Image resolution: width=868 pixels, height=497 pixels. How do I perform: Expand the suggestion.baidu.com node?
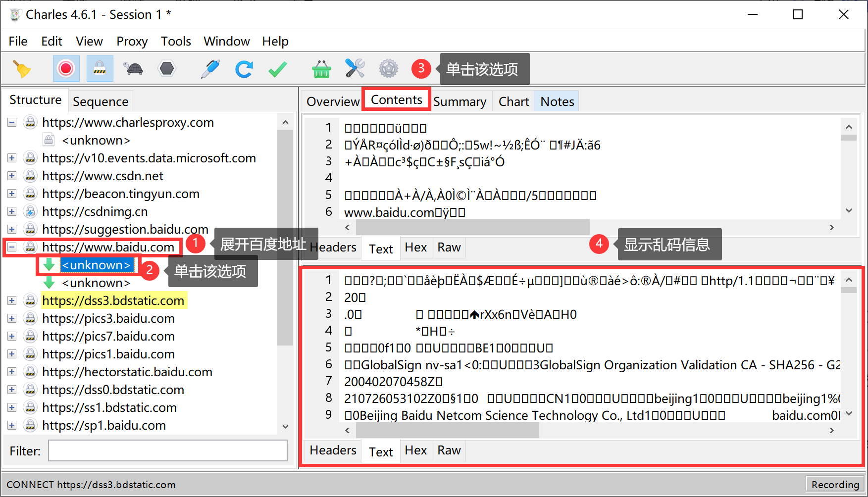click(x=12, y=229)
